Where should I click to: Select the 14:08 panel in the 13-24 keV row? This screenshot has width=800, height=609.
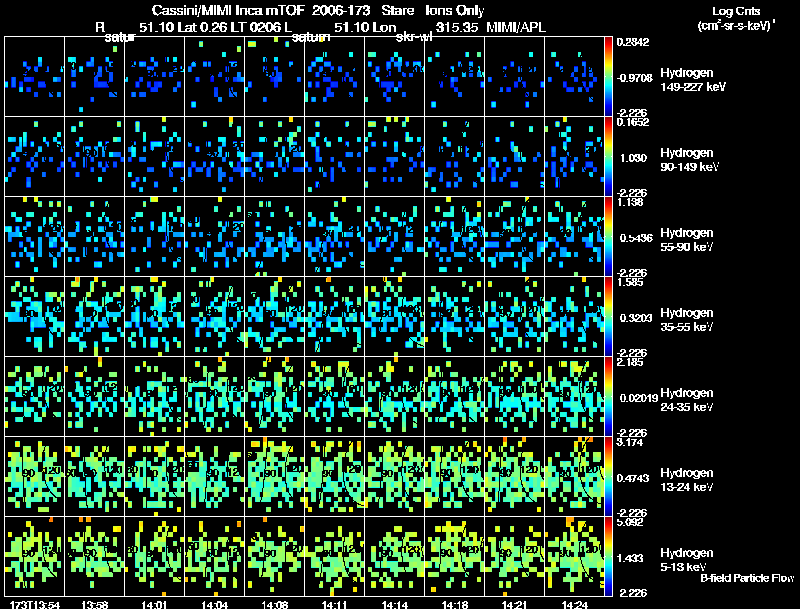click(x=274, y=476)
